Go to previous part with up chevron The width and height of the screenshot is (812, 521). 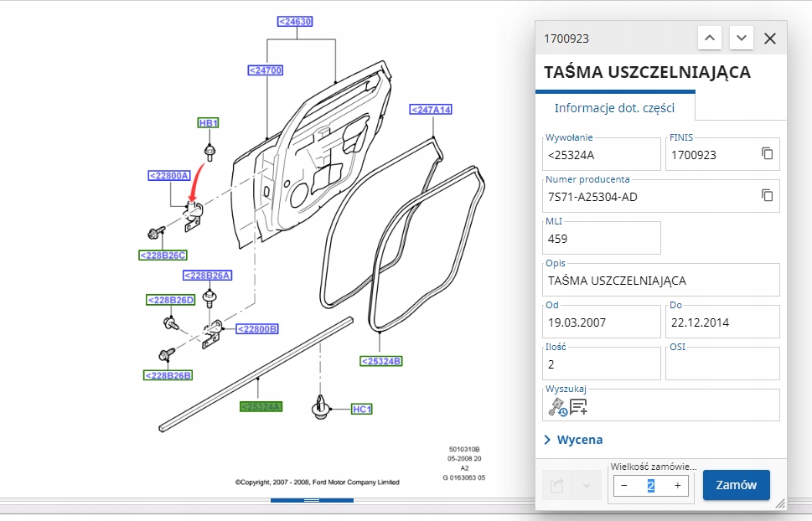710,39
